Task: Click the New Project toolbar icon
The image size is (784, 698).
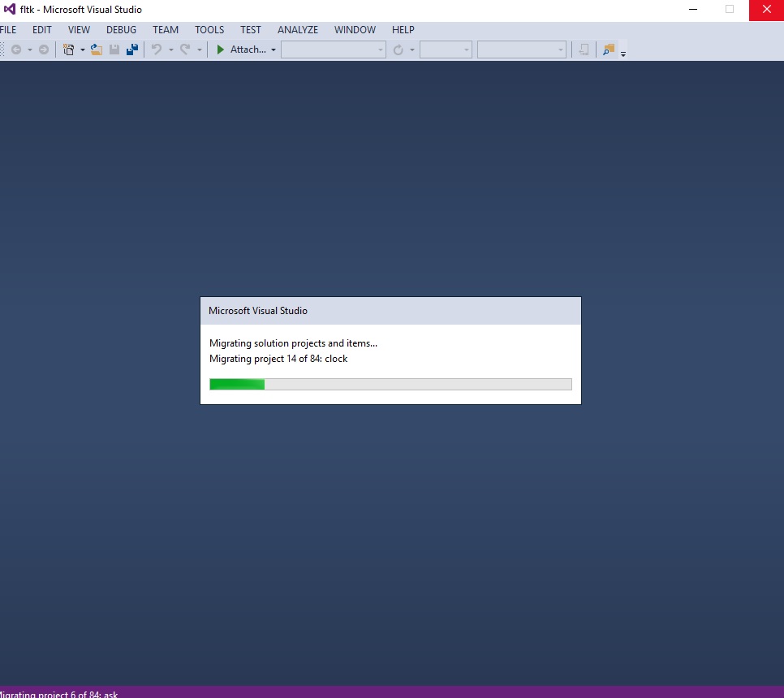Action: (68, 50)
